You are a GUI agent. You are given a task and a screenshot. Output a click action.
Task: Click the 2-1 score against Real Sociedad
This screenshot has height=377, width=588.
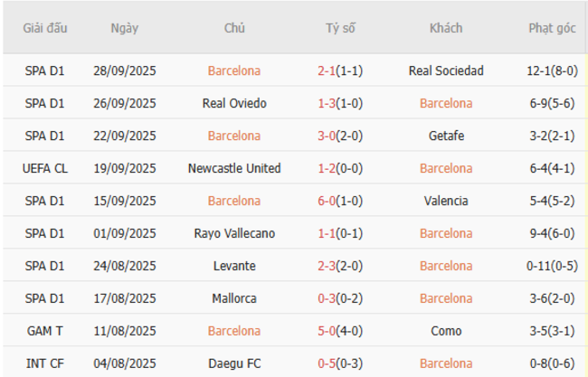[327, 71]
